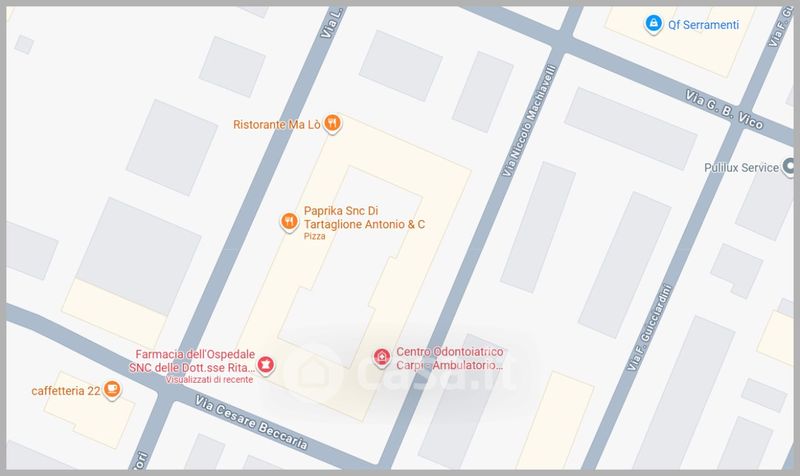Click the Farmacia dell'Ospedale SNC label text
800x476 pixels.
coord(192,361)
